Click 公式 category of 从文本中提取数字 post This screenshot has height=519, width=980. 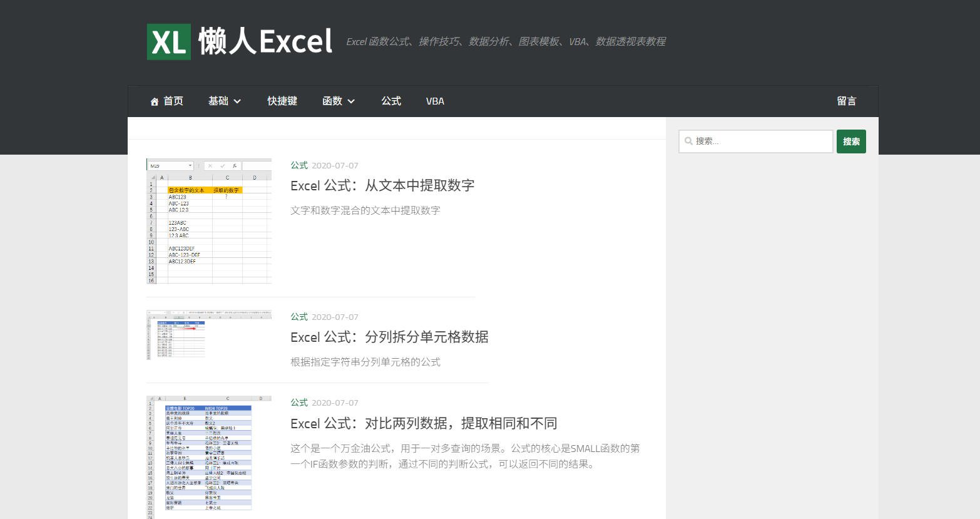(299, 165)
